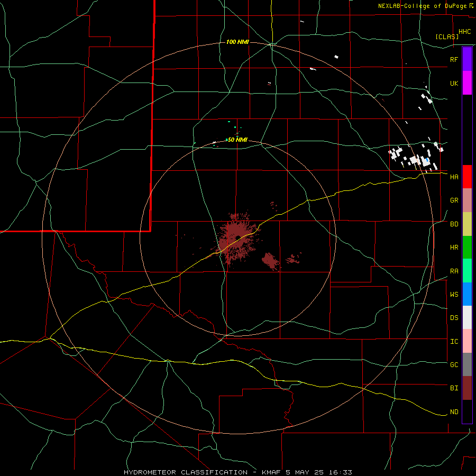The height and width of the screenshot is (476, 476).
Task: Select the dusty pink GR legend swatch
Action: point(467,200)
